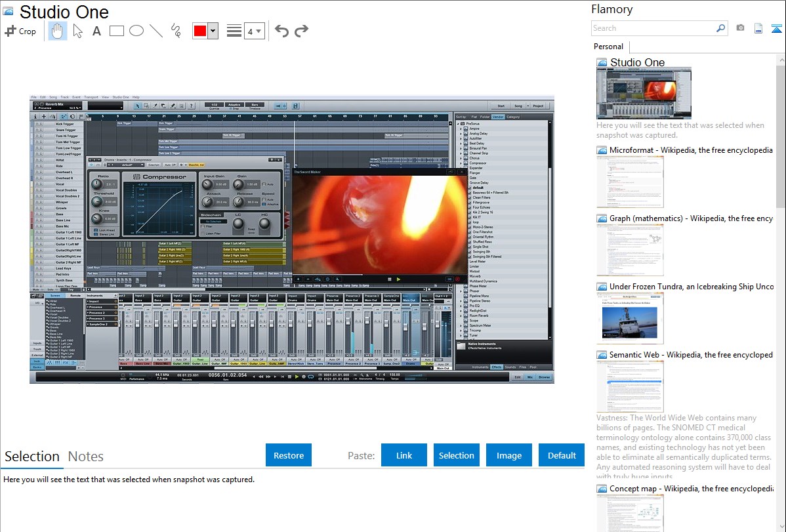
Task: Click the camera capture snapshot icon
Action: [740, 28]
